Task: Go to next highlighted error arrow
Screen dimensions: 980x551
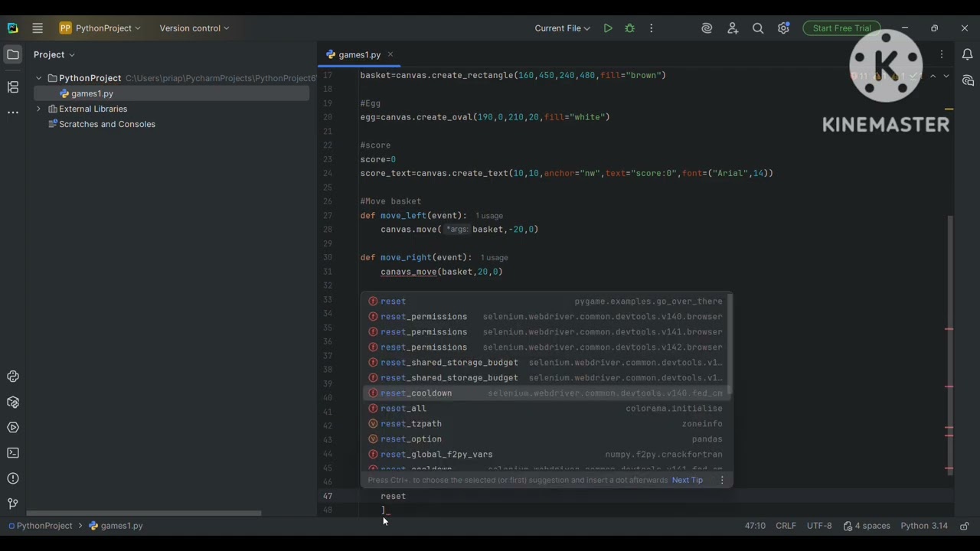Action: (946, 77)
